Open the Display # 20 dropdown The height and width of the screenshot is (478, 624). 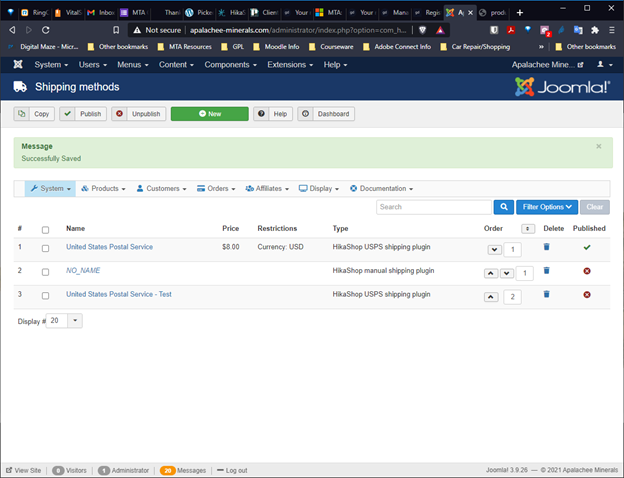click(64, 320)
